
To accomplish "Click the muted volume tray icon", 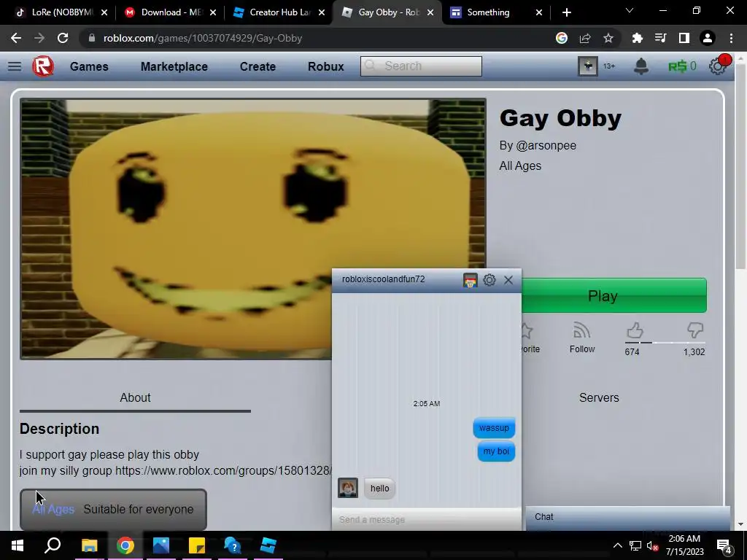I will (652, 545).
